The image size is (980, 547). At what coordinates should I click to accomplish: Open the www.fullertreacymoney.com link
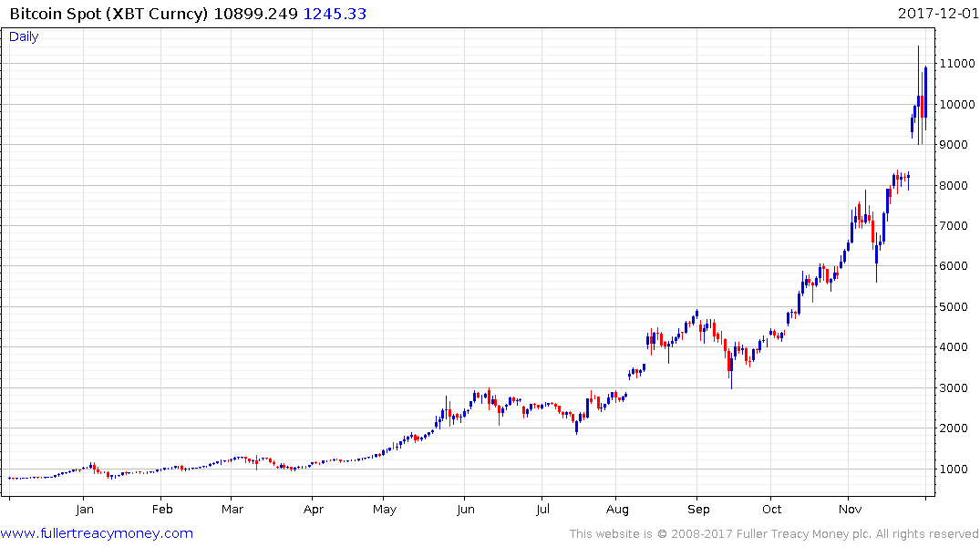(97, 533)
